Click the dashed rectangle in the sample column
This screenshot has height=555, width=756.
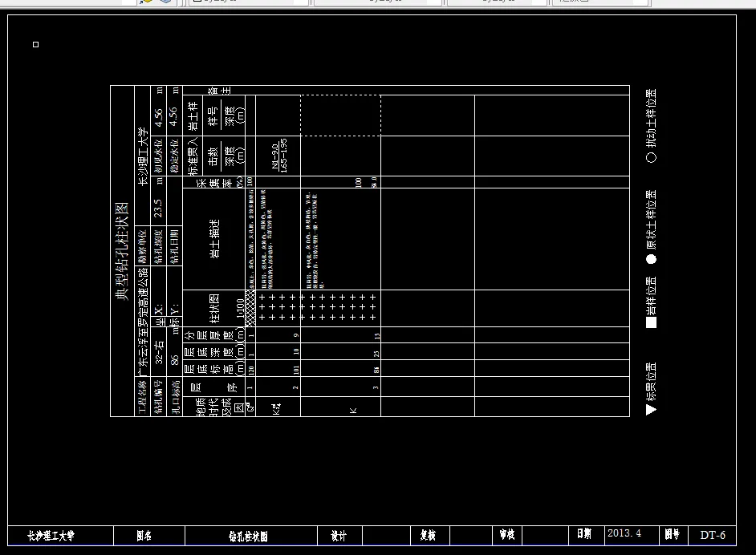340,115
